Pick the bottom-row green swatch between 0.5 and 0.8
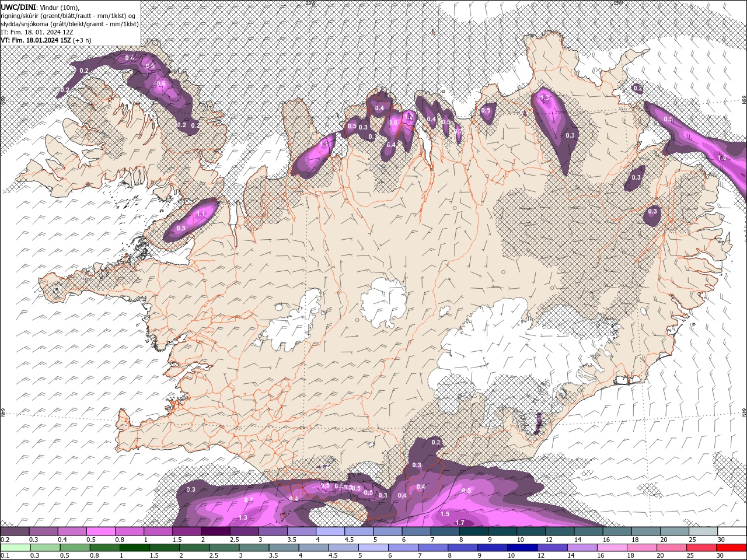The height and width of the screenshot is (560, 747). (74, 547)
